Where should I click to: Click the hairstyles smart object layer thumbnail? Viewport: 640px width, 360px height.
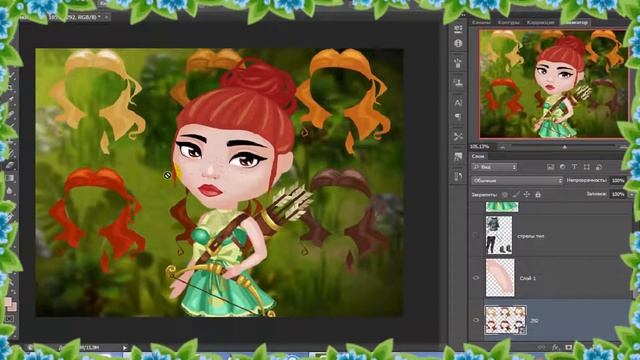pyautogui.click(x=505, y=320)
